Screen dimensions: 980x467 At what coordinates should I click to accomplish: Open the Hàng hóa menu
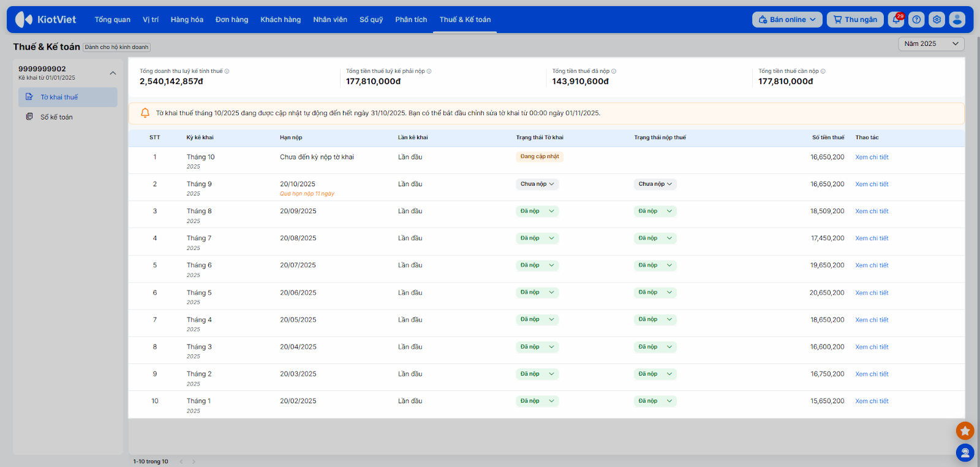[x=187, y=20]
